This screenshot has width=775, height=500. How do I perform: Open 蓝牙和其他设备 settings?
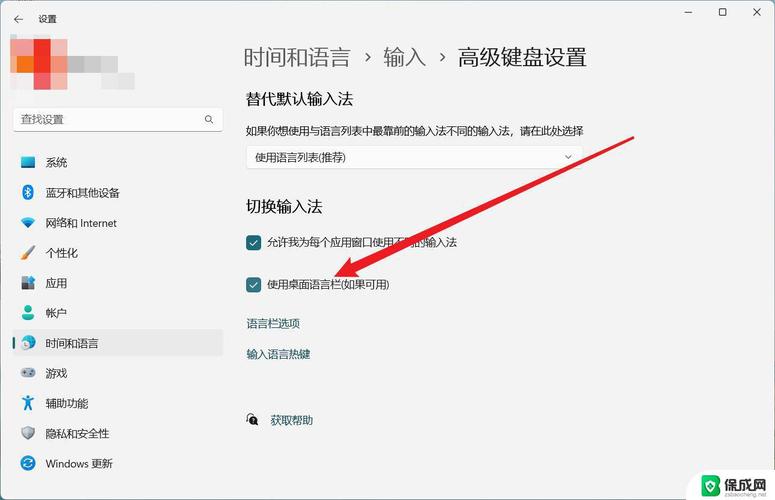point(118,192)
